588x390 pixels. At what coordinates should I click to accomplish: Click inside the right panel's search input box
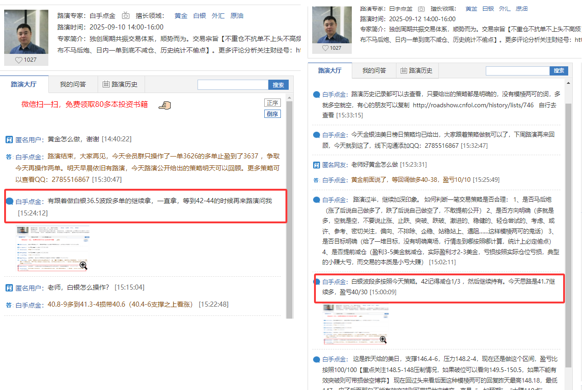pyautogui.click(x=517, y=70)
